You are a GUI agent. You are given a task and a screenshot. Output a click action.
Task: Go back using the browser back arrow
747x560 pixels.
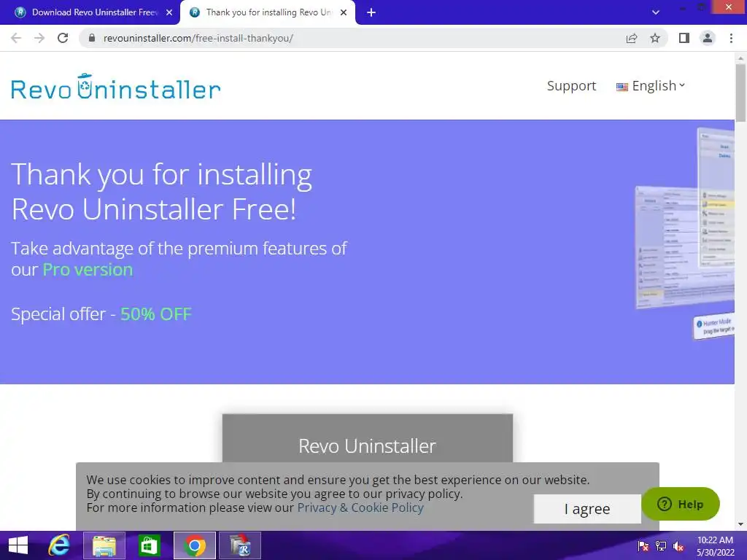tap(16, 38)
